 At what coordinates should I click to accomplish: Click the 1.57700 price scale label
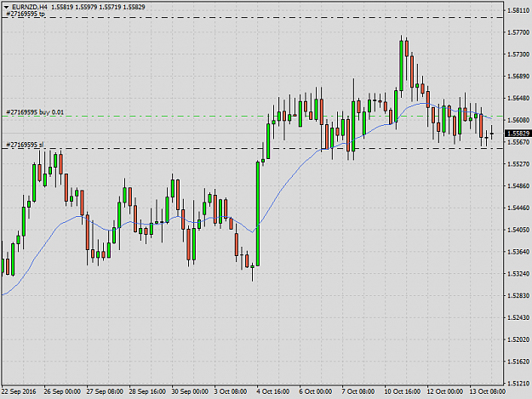tap(518, 32)
